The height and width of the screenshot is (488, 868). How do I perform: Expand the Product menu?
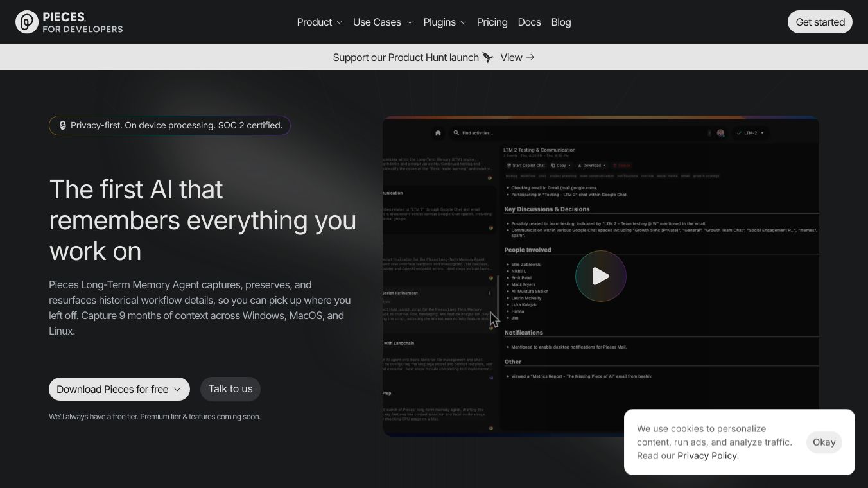pos(319,22)
